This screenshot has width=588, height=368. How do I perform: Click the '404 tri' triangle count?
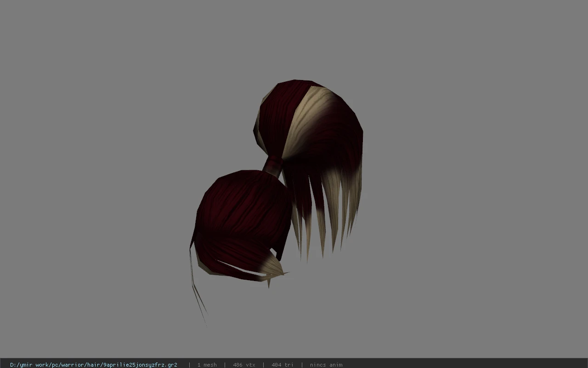(282, 365)
